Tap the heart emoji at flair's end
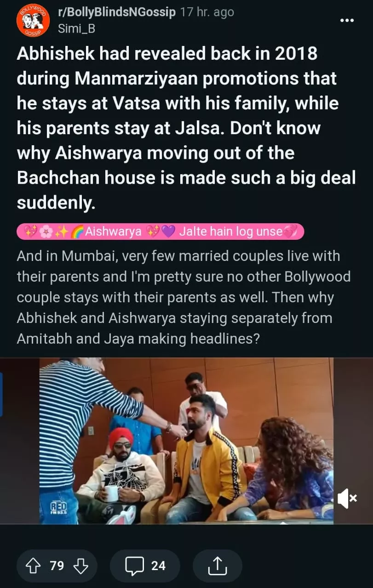This screenshot has width=373, height=588. 291,232
